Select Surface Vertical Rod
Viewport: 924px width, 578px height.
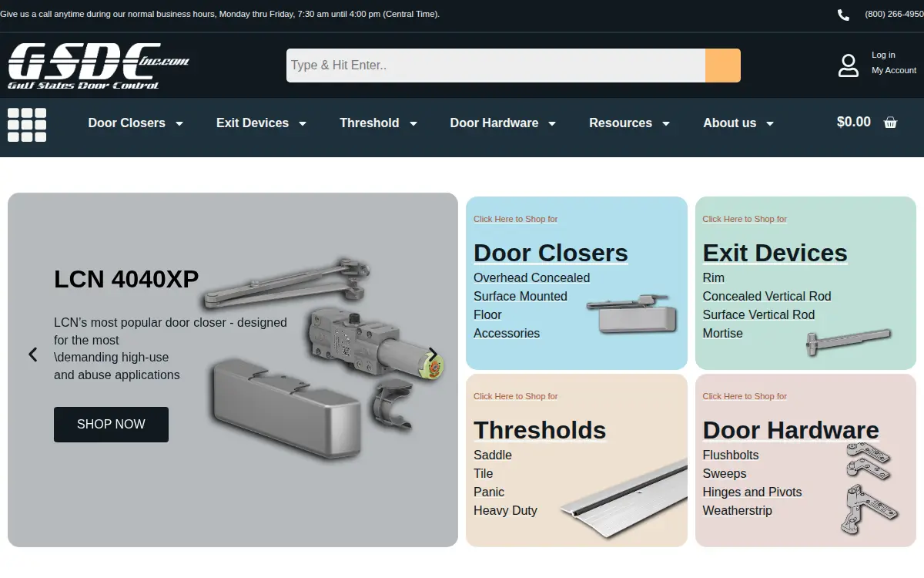point(758,314)
